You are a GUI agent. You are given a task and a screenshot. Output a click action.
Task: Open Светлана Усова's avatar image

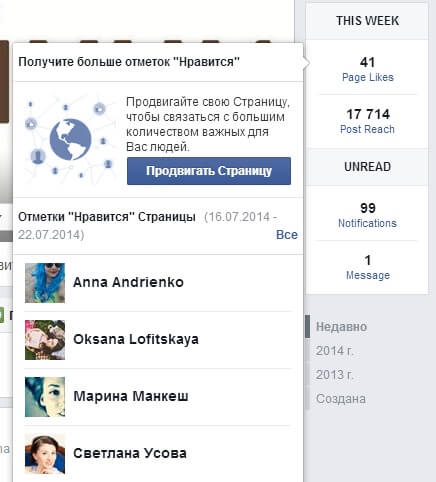[x=45, y=454]
